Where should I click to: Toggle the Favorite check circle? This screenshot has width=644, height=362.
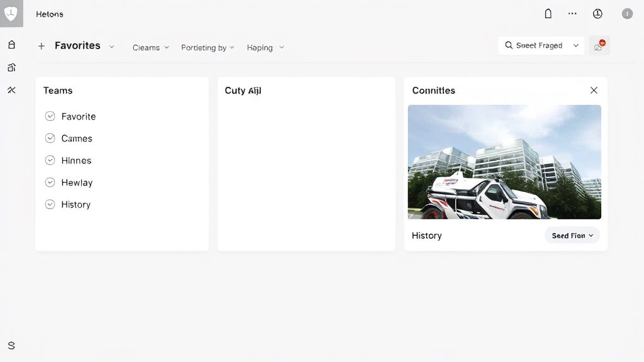coord(50,116)
